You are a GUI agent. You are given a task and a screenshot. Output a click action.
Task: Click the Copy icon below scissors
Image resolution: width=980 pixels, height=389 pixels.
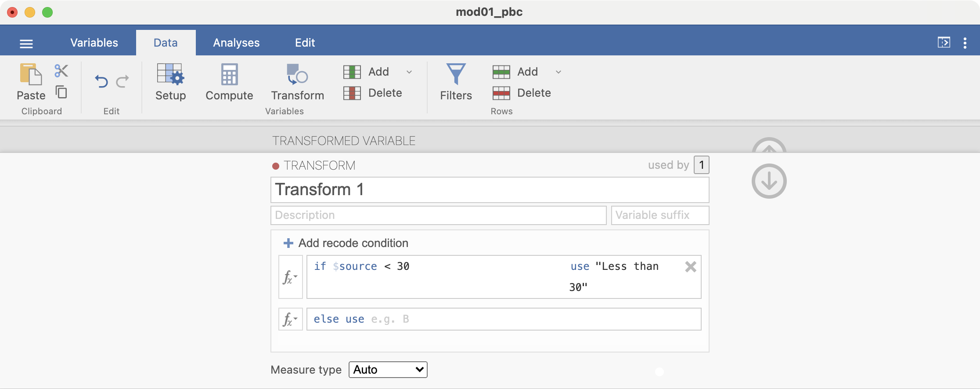click(x=61, y=92)
